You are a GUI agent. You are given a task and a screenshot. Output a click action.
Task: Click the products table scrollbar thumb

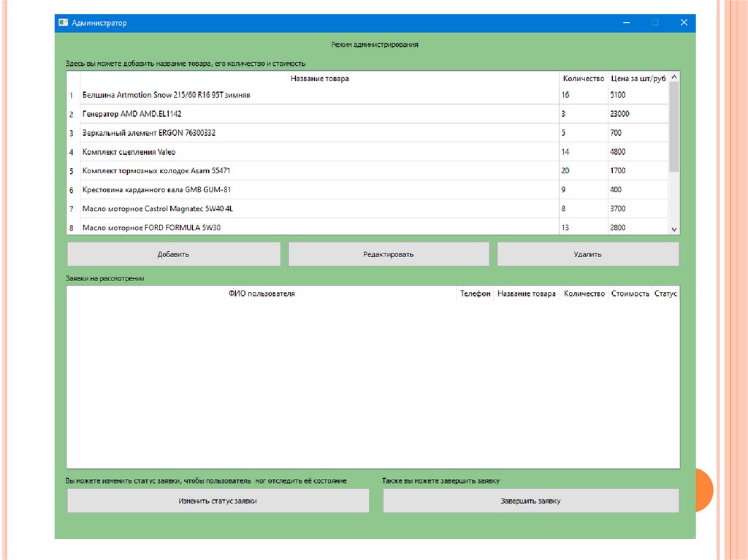(674, 128)
